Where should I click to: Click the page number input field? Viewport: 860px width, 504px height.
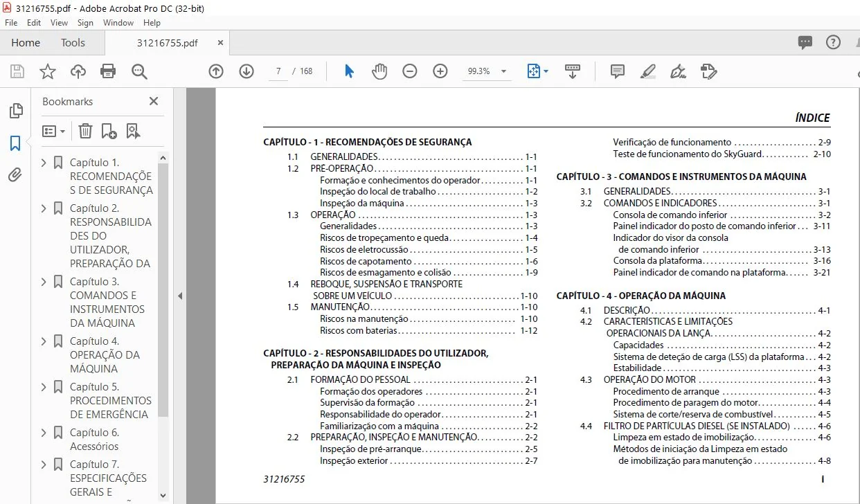coord(278,71)
